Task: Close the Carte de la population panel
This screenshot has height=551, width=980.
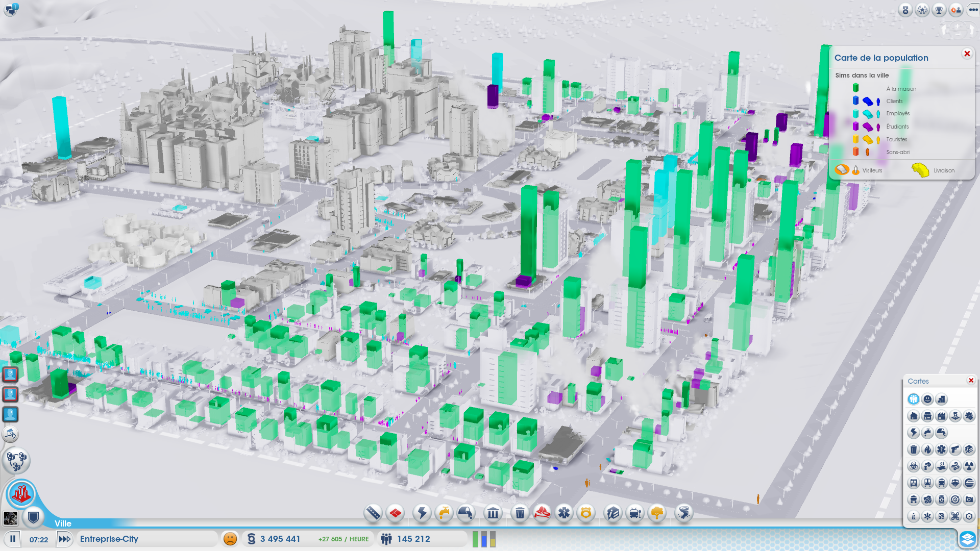Action: click(967, 54)
